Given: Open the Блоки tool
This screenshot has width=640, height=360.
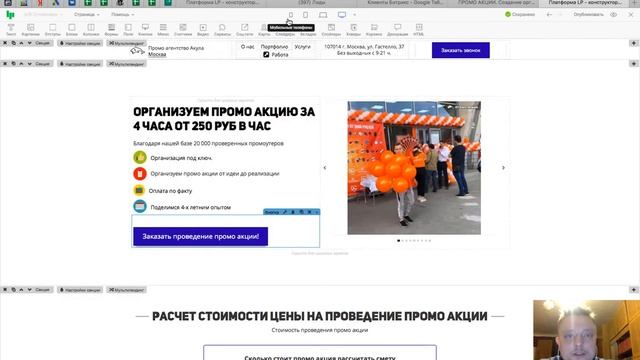Looking at the screenshot, I should (x=72, y=30).
